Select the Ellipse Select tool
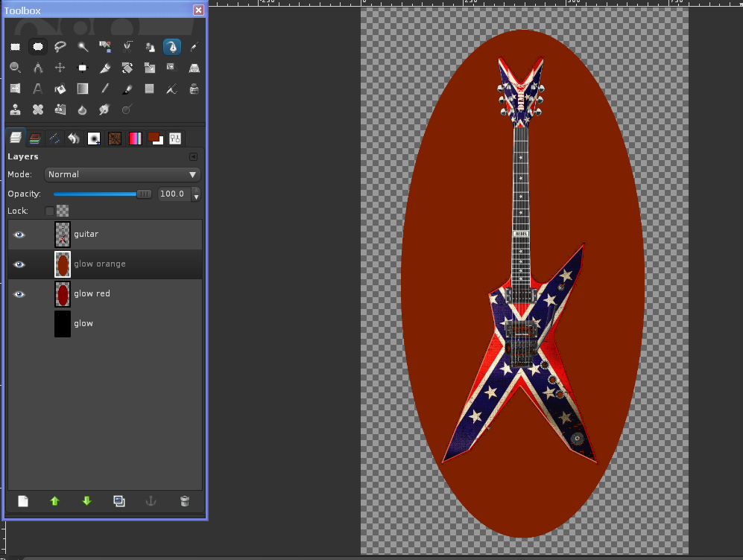This screenshot has width=743, height=560. point(37,46)
